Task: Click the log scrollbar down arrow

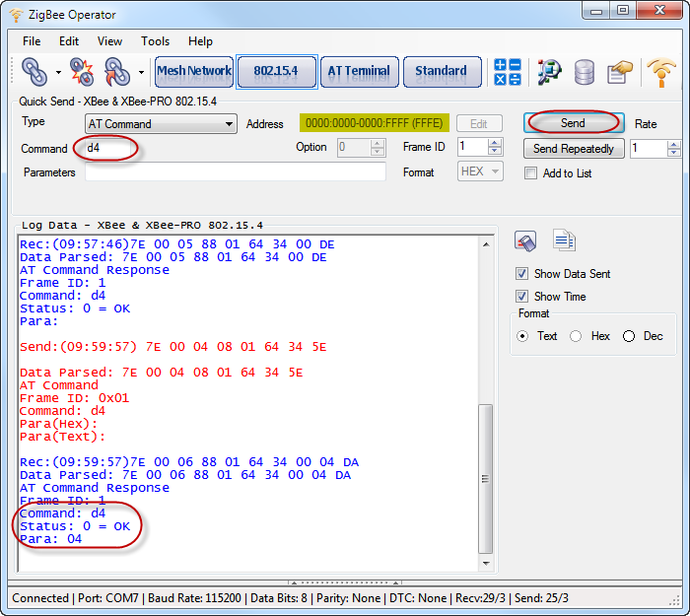Action: (486, 563)
